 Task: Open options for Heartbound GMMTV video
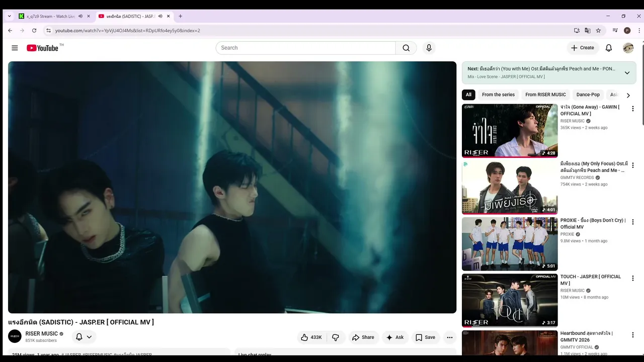pyautogui.click(x=633, y=335)
